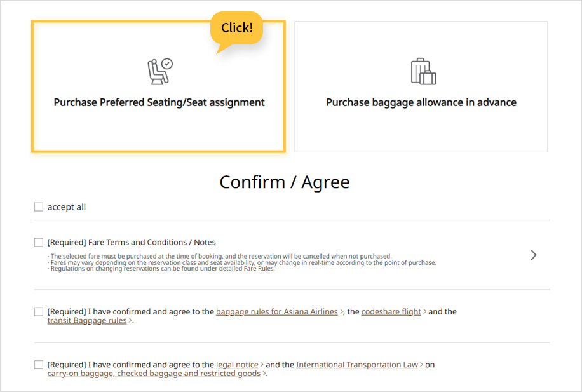Viewport: 582px width, 392px height.
Task: Click the arrow after the restricted goods link
Action: click(264, 374)
